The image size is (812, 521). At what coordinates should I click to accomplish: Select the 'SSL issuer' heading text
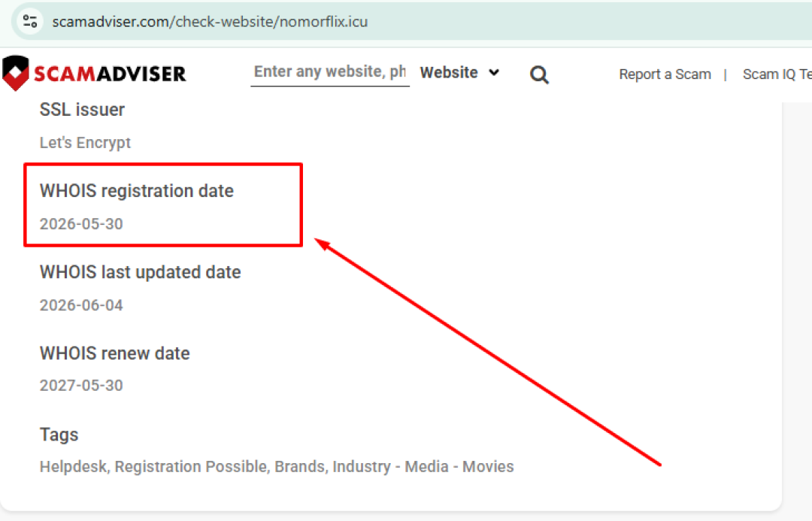click(83, 110)
